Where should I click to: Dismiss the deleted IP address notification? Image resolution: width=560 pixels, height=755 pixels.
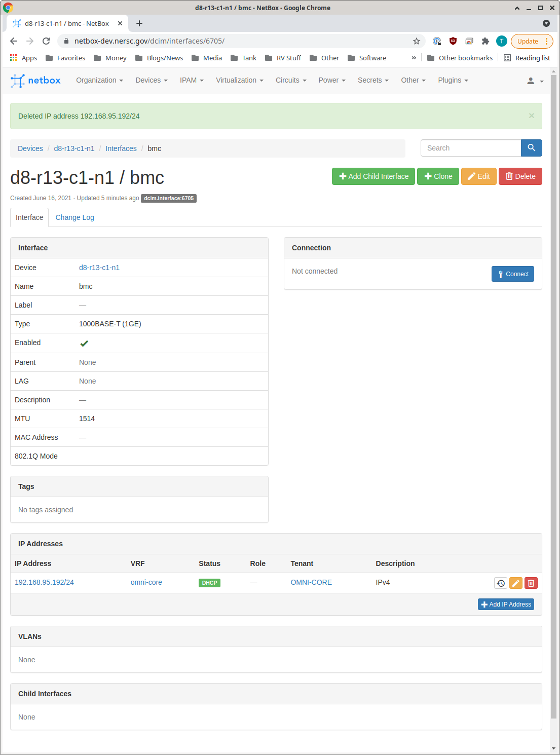tap(532, 116)
